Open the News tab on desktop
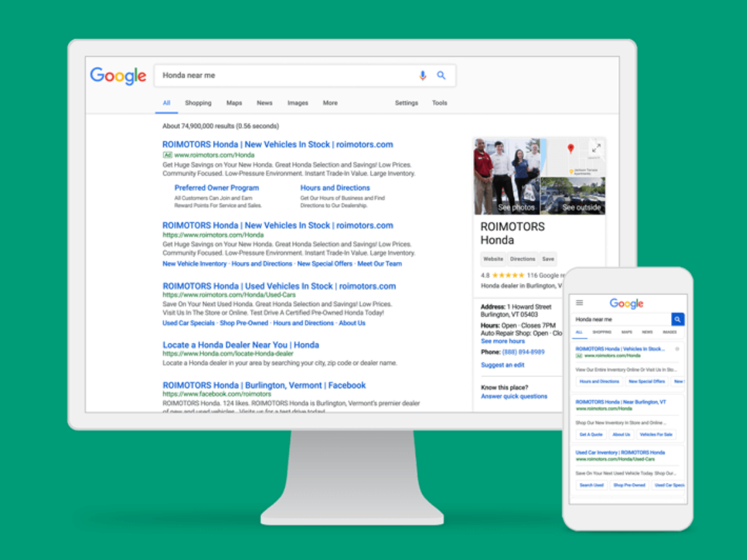Screen dimensions: 747x560 coord(265,103)
